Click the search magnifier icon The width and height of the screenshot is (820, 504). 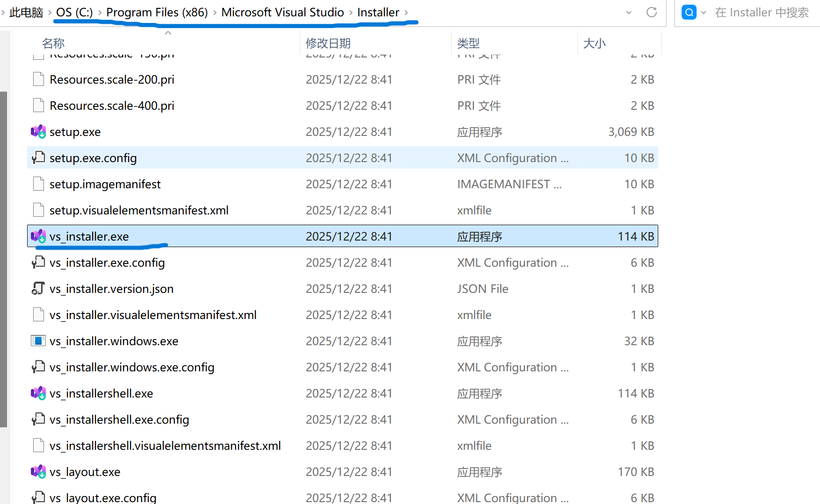pyautogui.click(x=689, y=12)
